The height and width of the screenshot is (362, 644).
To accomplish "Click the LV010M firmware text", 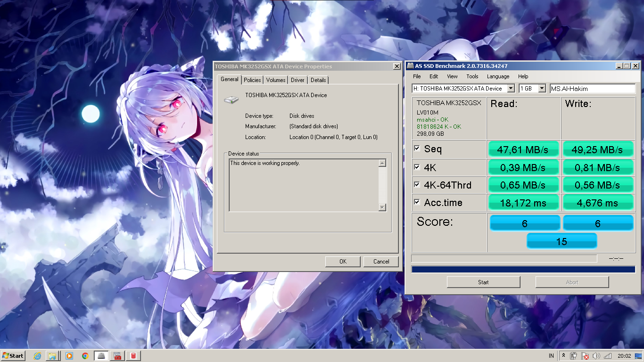I will [427, 112].
